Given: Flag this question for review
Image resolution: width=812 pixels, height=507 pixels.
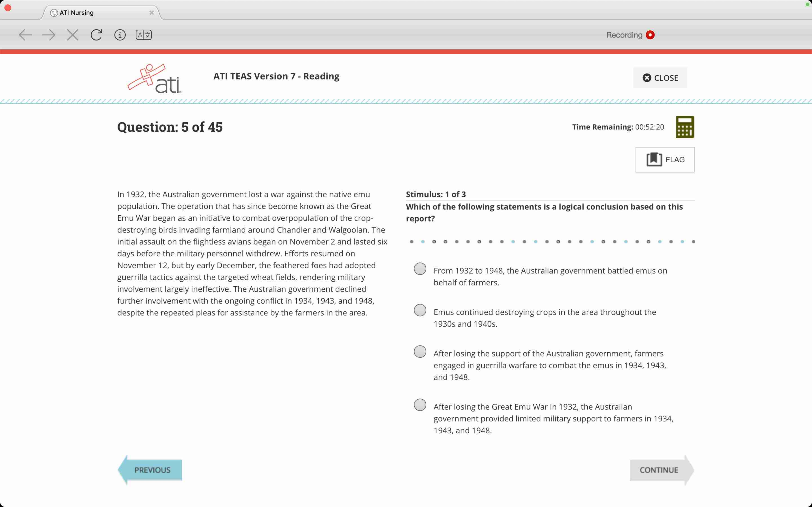Looking at the screenshot, I should [x=665, y=160].
